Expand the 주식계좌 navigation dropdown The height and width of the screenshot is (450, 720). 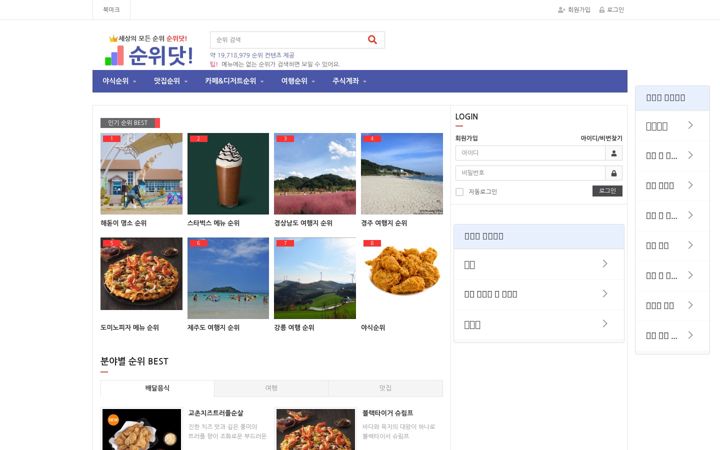[349, 81]
